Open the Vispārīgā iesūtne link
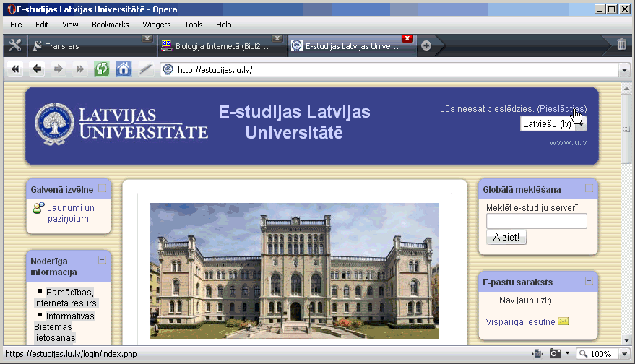The height and width of the screenshot is (364, 635). (520, 322)
